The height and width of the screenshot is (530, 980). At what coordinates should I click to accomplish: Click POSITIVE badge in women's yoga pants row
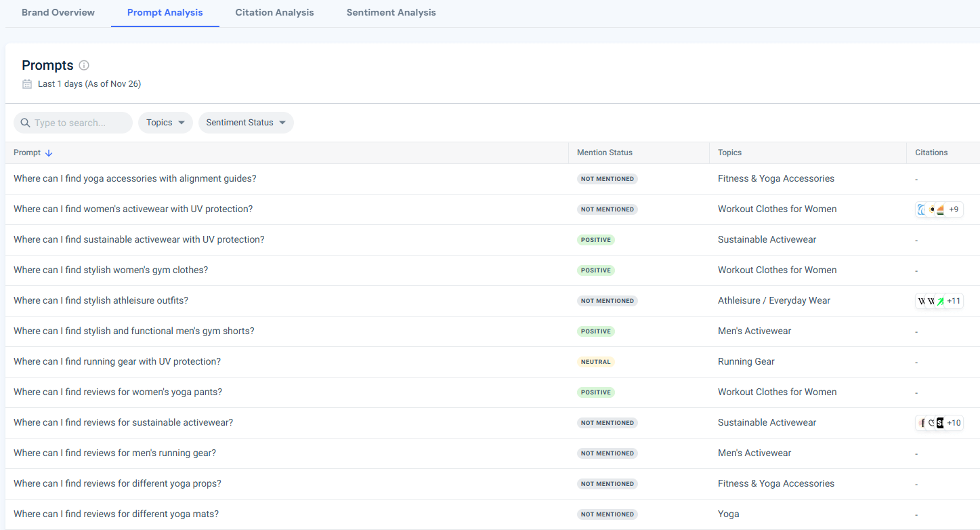(596, 392)
